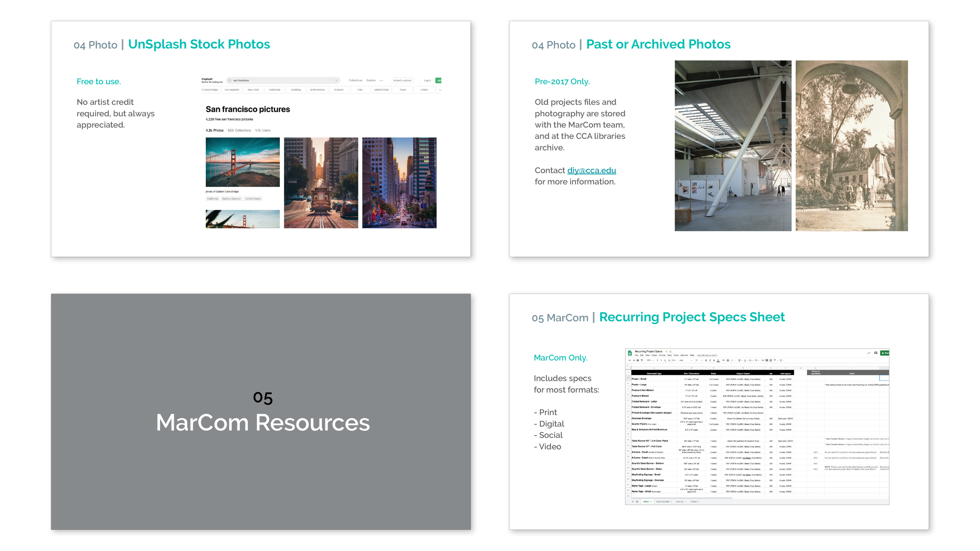Click the borders icon in Sheets toolbar
Viewport: 980px width, 551px height.
coord(728,360)
